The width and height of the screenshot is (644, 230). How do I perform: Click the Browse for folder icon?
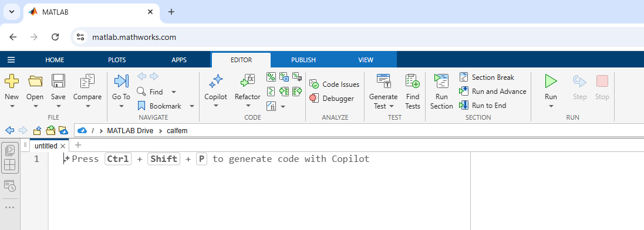pos(50,131)
